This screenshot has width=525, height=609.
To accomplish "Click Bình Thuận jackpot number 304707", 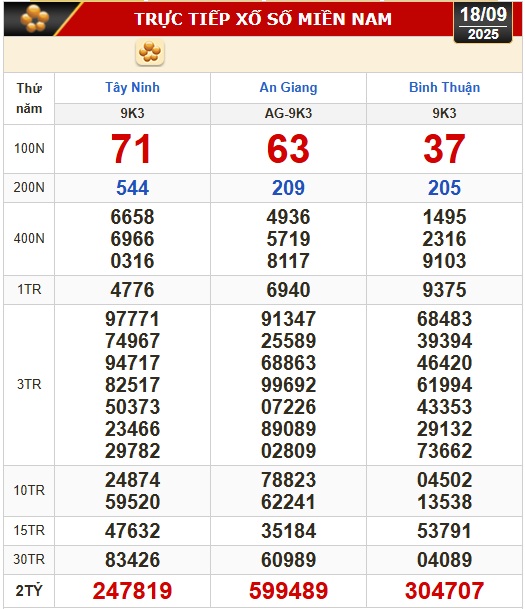I will pyautogui.click(x=444, y=590).
